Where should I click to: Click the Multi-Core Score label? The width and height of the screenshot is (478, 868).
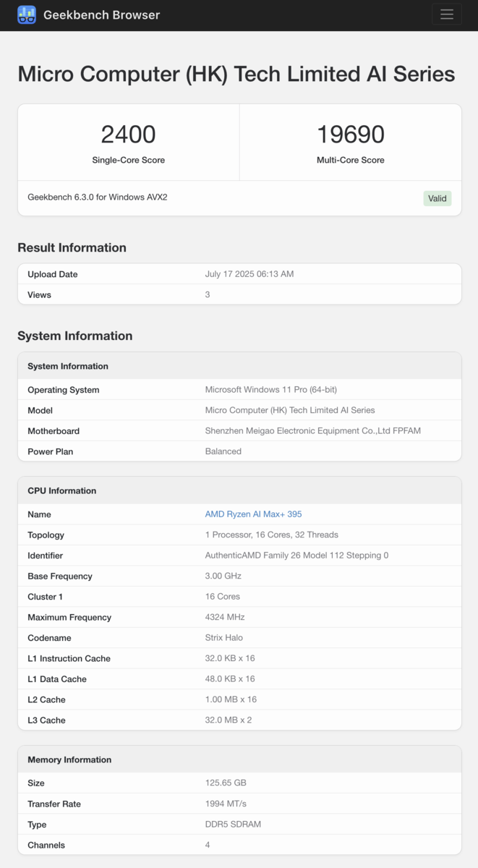[351, 160]
